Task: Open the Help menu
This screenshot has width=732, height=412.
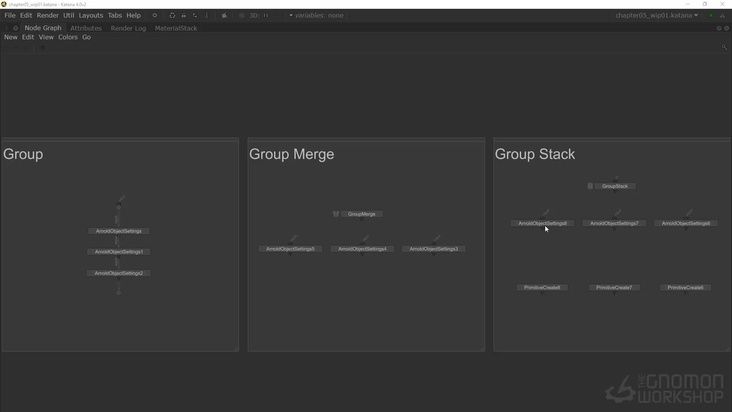Action: [x=134, y=15]
